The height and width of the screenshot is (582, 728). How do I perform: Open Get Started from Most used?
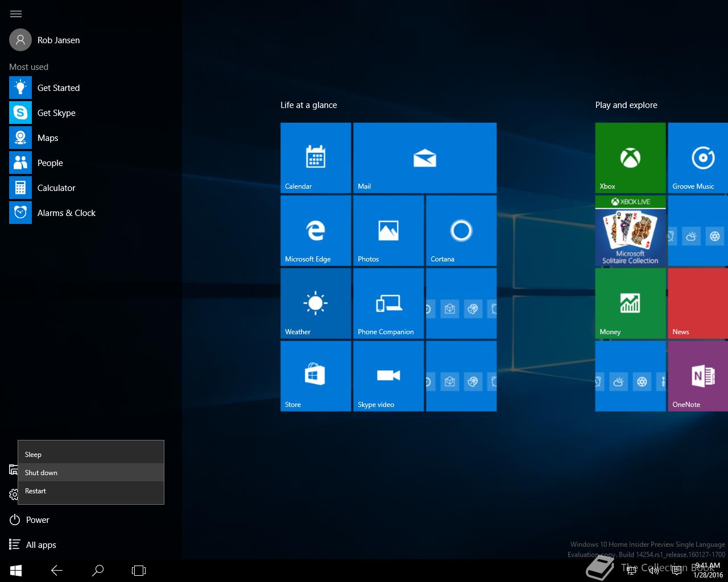[91, 88]
